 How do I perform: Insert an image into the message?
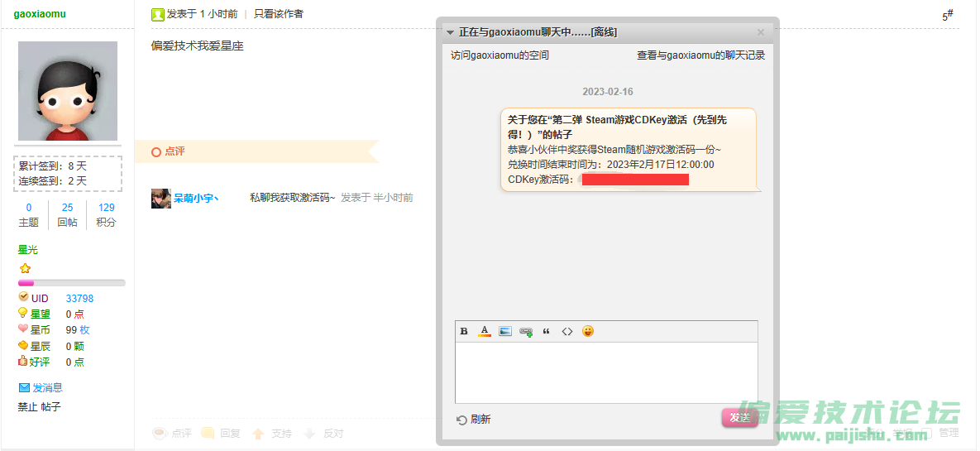click(505, 332)
